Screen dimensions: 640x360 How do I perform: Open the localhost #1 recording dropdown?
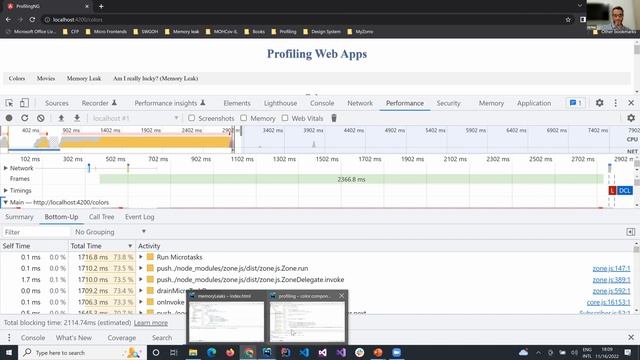coord(135,118)
